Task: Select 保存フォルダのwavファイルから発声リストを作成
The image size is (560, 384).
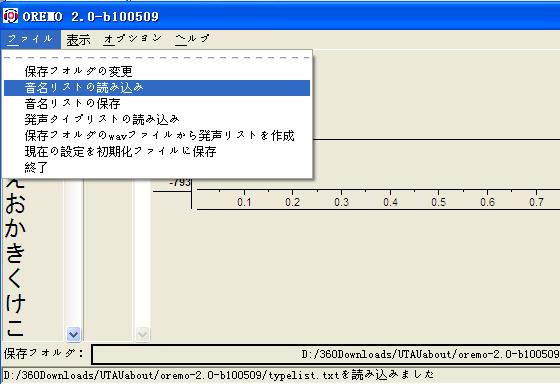Action: click(x=157, y=135)
